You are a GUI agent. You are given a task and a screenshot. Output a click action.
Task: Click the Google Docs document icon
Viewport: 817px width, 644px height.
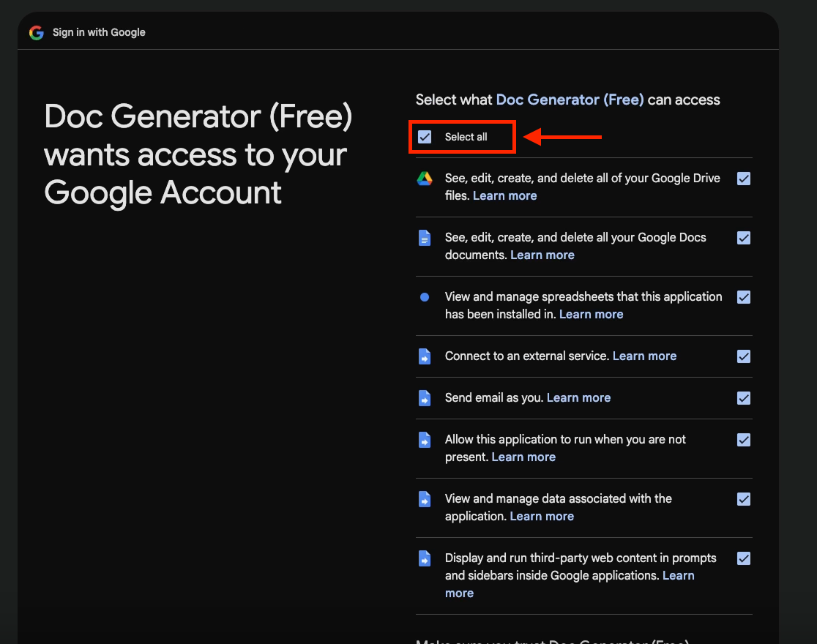(x=425, y=237)
